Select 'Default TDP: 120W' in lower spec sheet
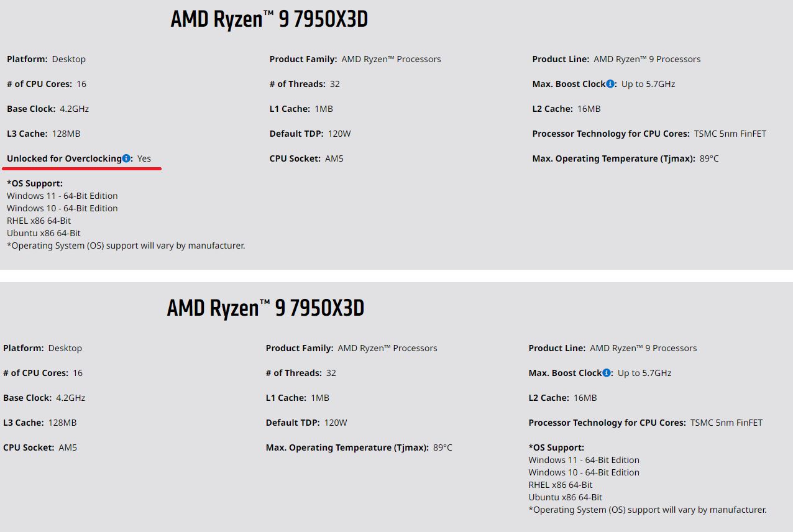Image resolution: width=793 pixels, height=532 pixels. coord(306,423)
